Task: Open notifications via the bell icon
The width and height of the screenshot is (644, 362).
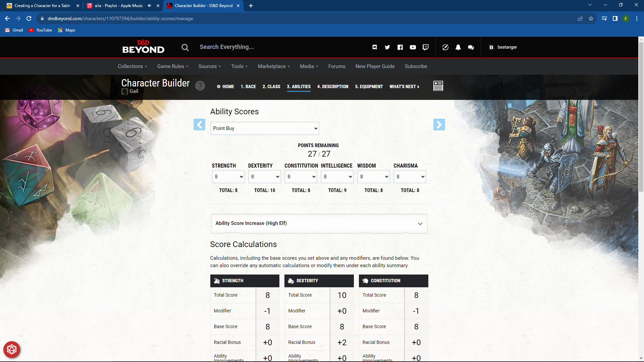Action: [458, 47]
